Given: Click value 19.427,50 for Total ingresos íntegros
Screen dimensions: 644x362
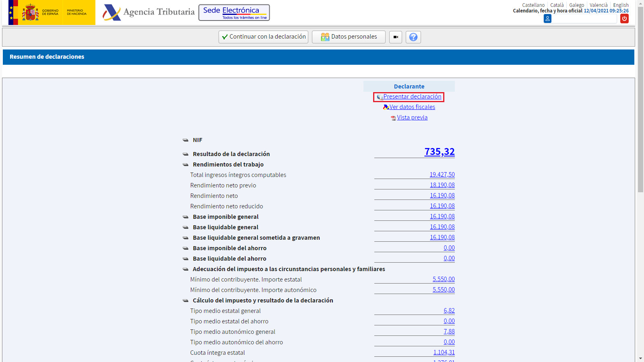Looking at the screenshot, I should coord(442,175).
